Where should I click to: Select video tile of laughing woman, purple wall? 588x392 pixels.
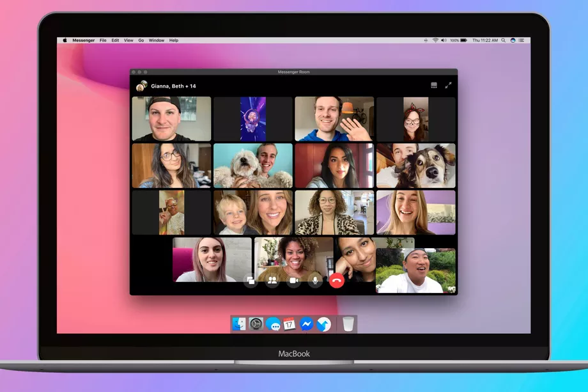(416, 212)
